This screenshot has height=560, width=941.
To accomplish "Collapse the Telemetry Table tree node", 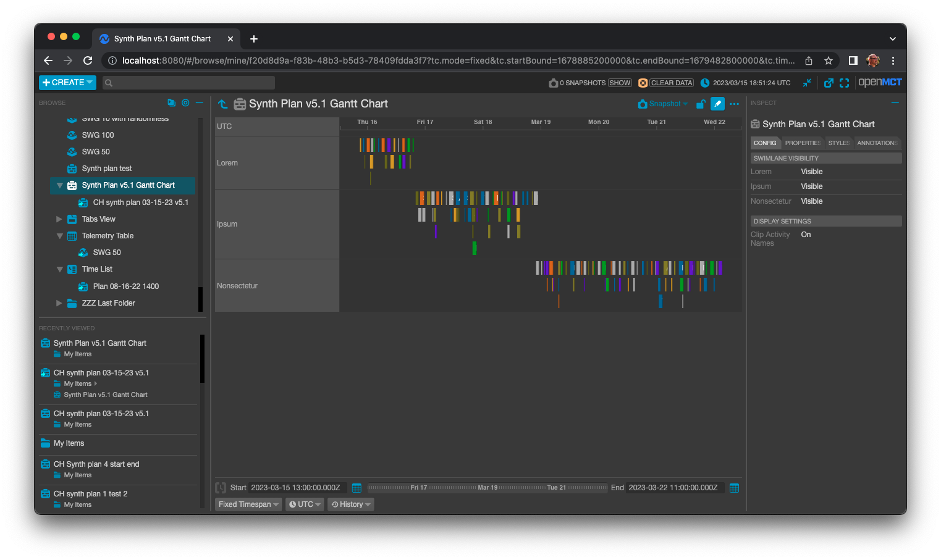I will click(x=59, y=236).
